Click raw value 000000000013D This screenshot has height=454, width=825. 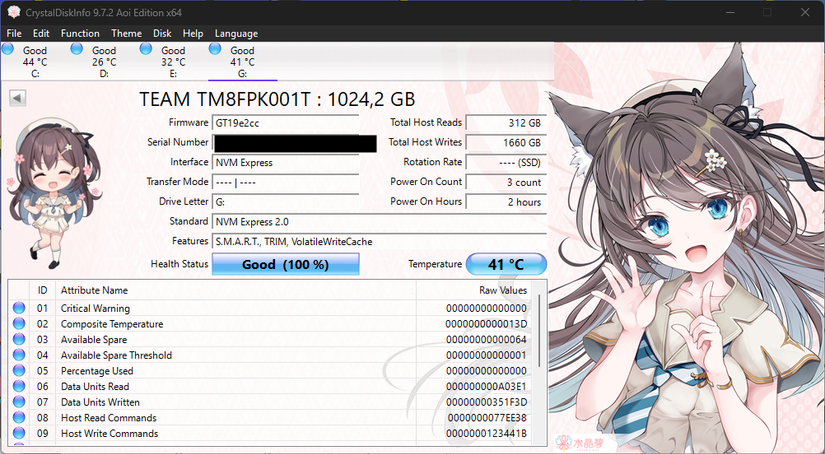point(486,324)
